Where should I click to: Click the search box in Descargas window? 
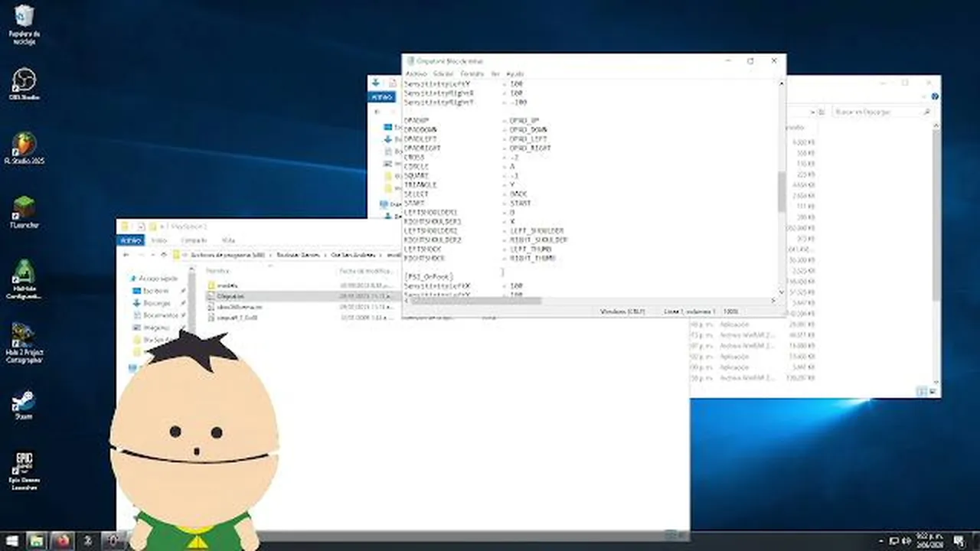coord(882,112)
